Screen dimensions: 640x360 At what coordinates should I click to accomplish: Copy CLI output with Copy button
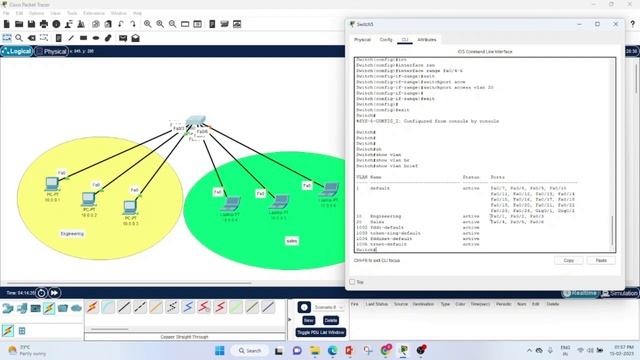coord(569,260)
